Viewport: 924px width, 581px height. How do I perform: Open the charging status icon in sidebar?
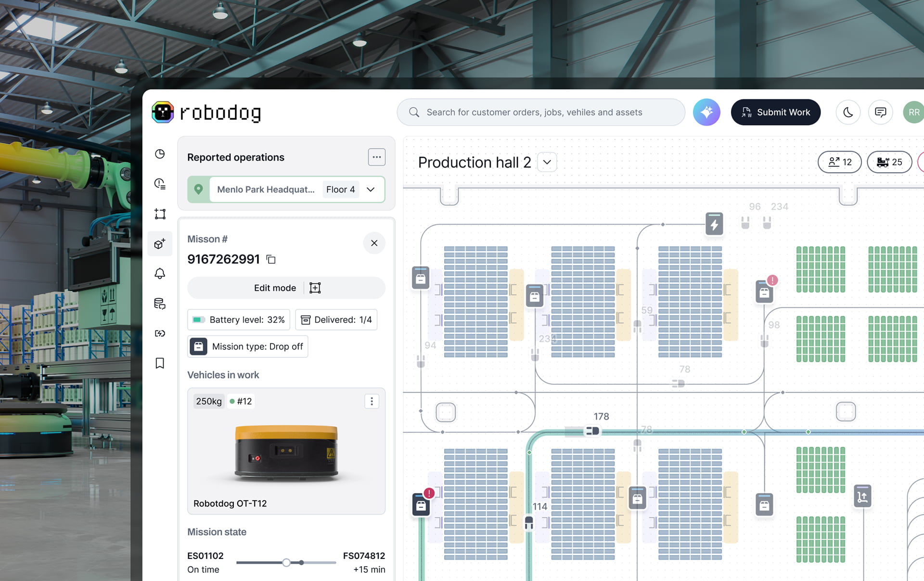coord(160,333)
